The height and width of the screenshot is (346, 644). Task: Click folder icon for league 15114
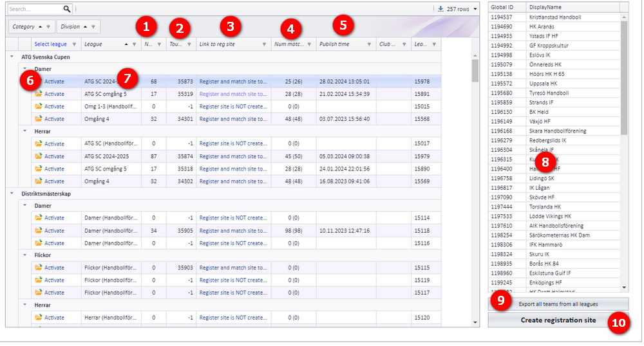[x=39, y=217]
